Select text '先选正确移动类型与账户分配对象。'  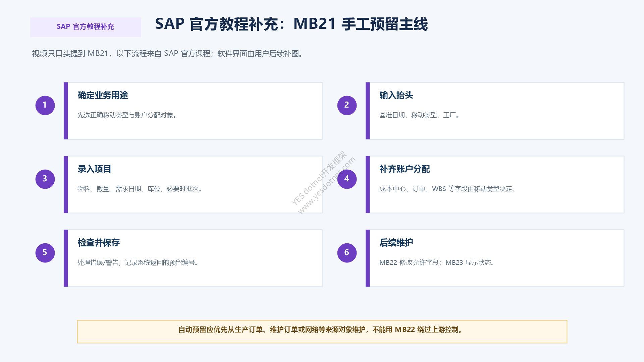(x=127, y=115)
